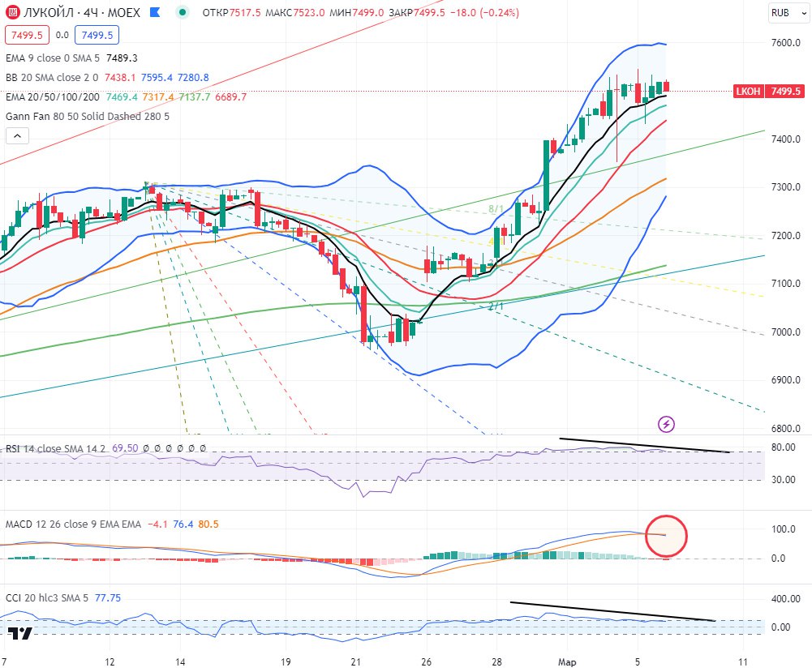812x672 pixels.
Task: Click the green market status circle icon
Action: point(182,12)
